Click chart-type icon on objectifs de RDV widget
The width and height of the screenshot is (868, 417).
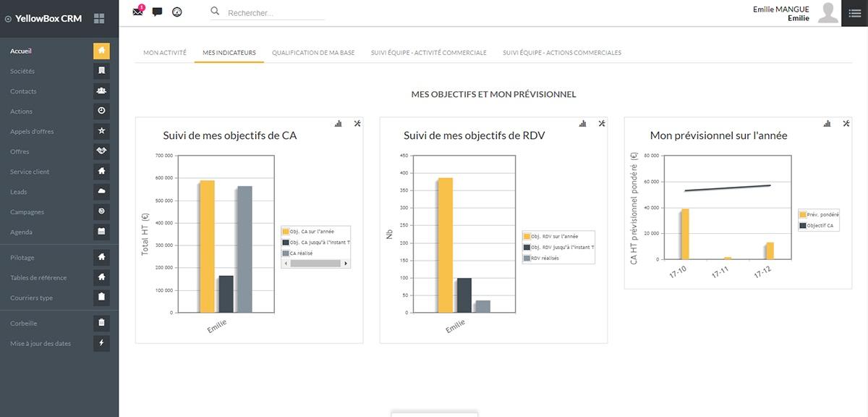(x=583, y=124)
